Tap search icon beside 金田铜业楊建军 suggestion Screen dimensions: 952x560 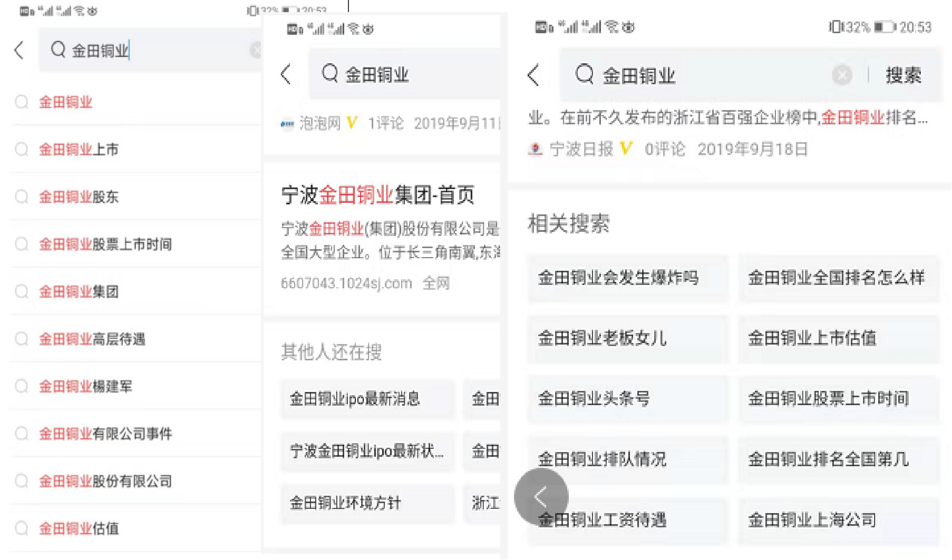tap(22, 387)
